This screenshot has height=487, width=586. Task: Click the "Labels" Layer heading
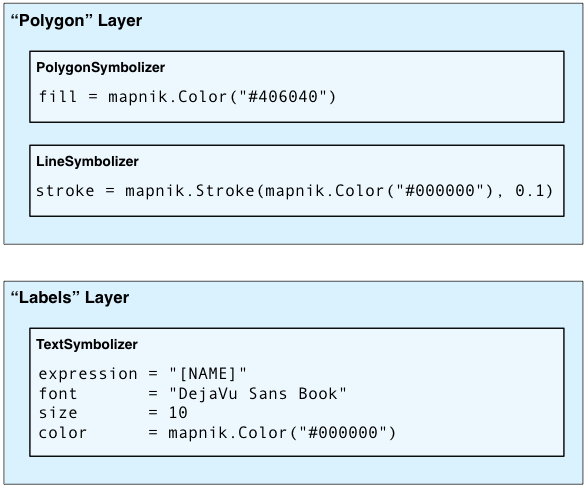[x=70, y=298]
